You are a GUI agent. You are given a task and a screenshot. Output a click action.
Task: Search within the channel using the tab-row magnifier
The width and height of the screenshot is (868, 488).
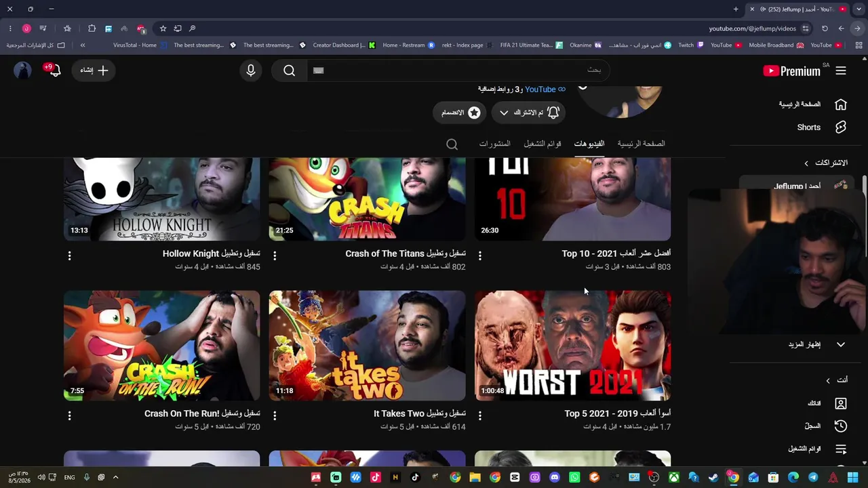(452, 144)
